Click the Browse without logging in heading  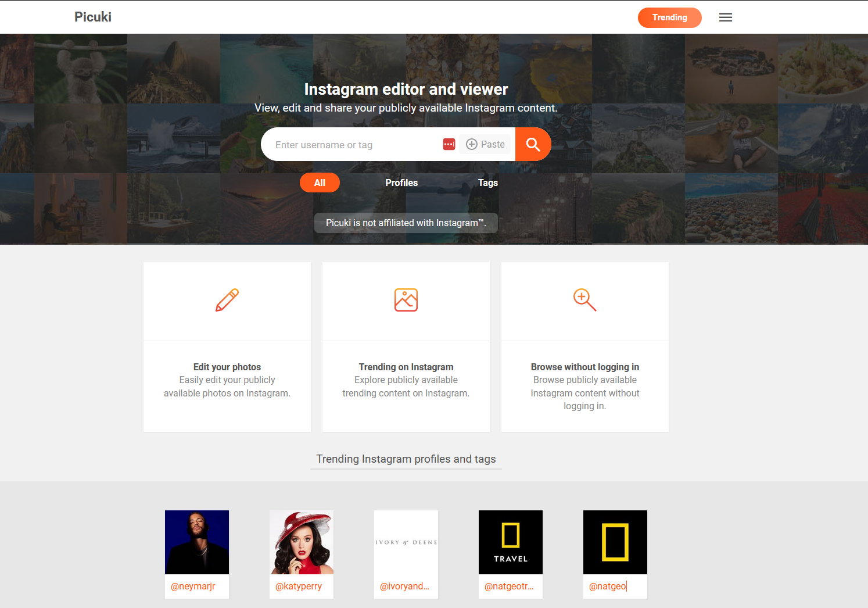pyautogui.click(x=585, y=367)
